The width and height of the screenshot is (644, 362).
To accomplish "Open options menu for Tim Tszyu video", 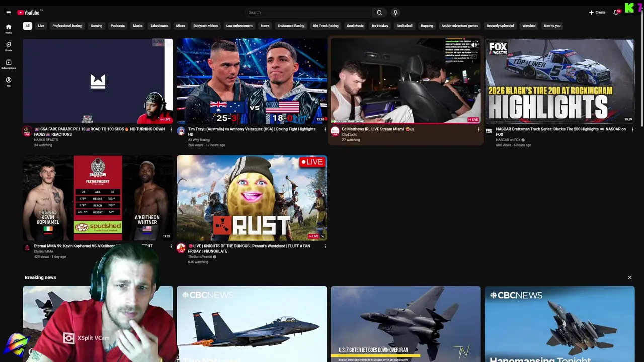I will tap(325, 129).
